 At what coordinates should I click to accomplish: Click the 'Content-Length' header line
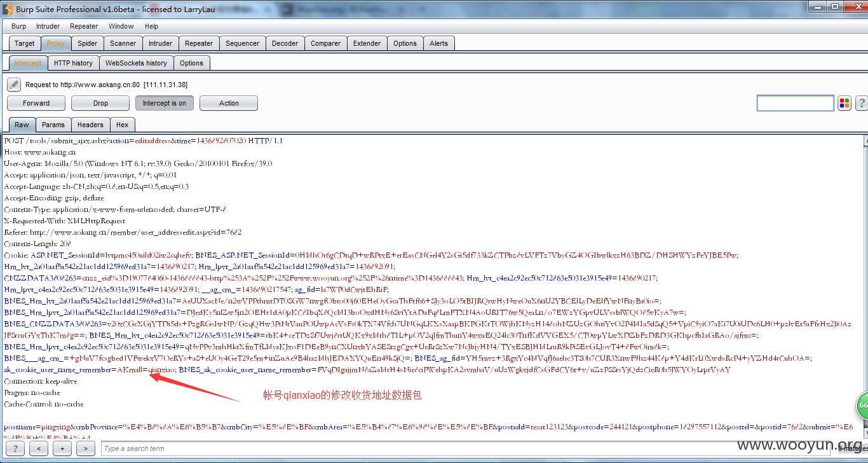[x=37, y=244]
